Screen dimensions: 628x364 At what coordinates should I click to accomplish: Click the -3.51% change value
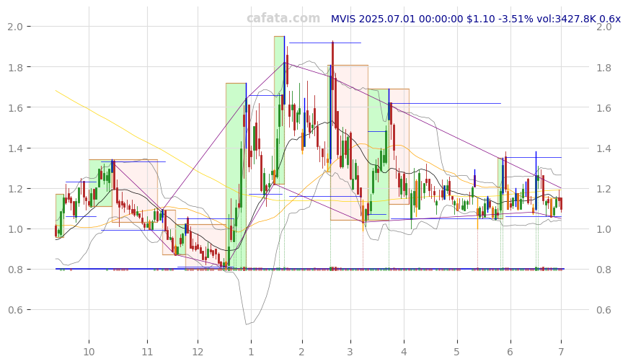coord(516,19)
